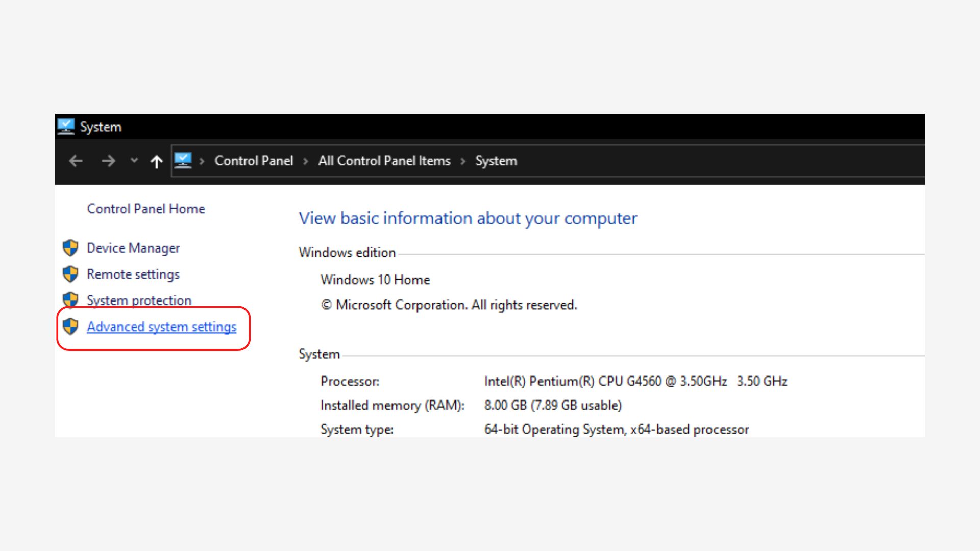This screenshot has height=551, width=980.
Task: Open the recent locations dropdown chevron
Action: pyautogui.click(x=134, y=161)
